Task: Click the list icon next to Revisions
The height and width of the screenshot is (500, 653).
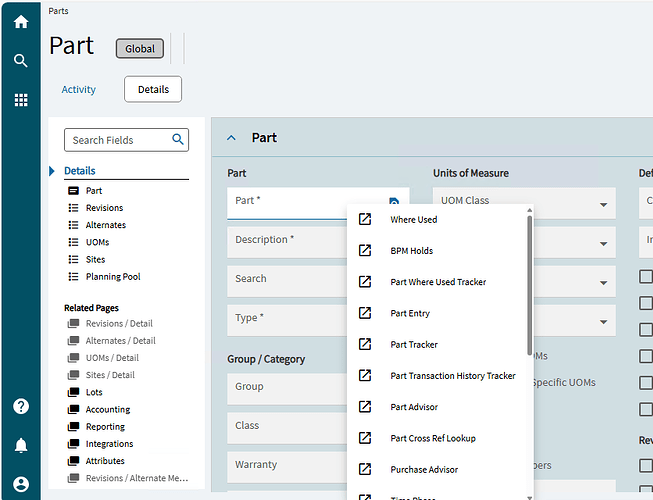Action: [73, 208]
